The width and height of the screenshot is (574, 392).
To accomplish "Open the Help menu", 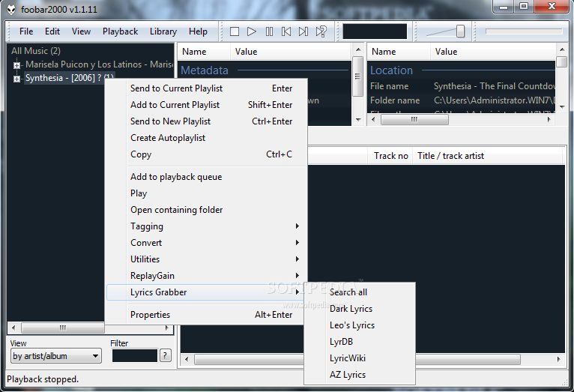I will point(198,31).
